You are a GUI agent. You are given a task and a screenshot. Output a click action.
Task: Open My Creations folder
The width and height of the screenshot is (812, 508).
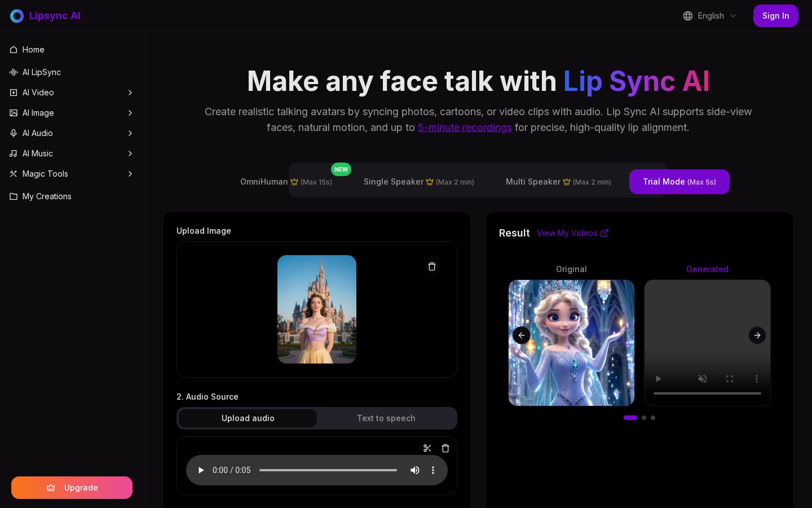72,196
